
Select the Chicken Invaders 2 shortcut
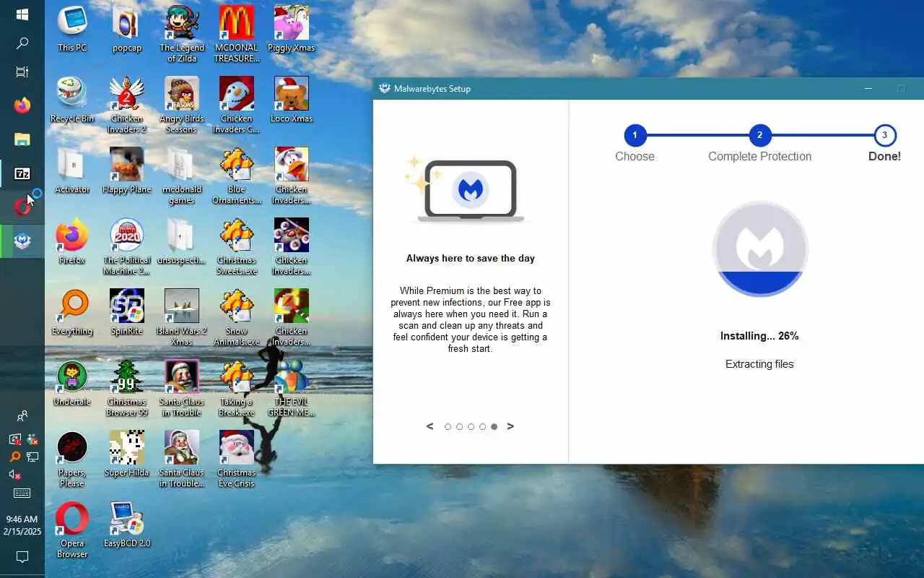pos(127,105)
